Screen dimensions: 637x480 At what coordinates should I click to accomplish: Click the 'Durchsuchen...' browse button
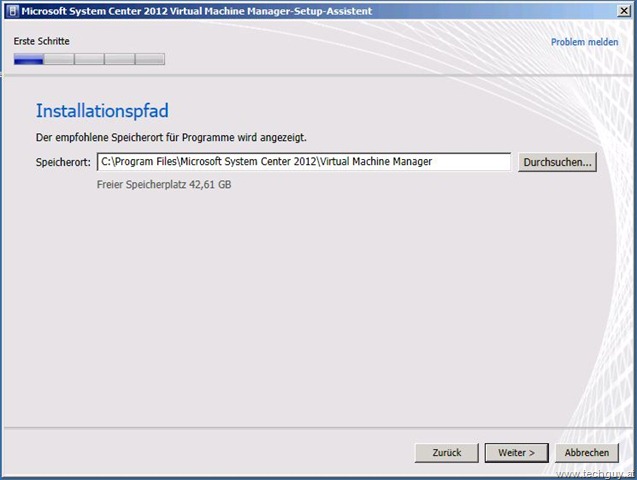[x=557, y=162]
